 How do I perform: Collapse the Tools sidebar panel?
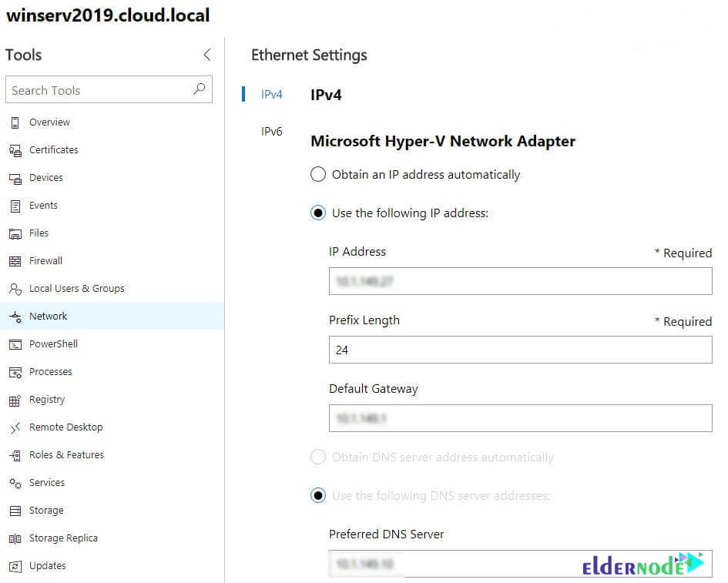[x=206, y=55]
